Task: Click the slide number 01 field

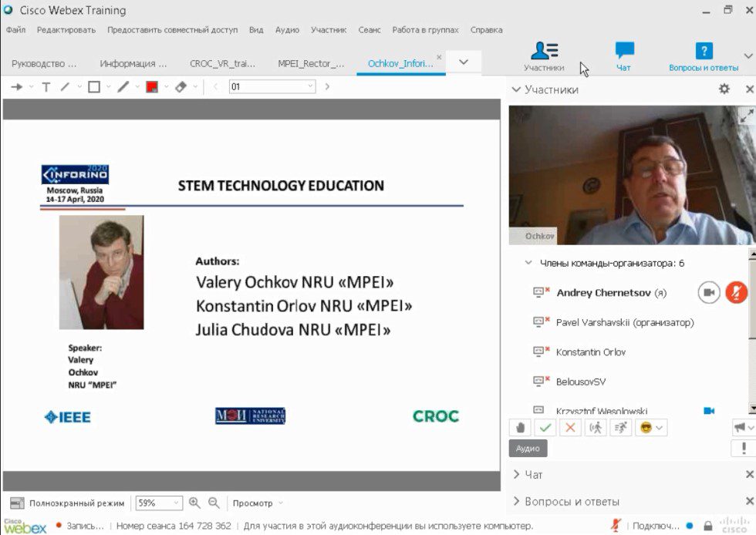Action: point(272,87)
